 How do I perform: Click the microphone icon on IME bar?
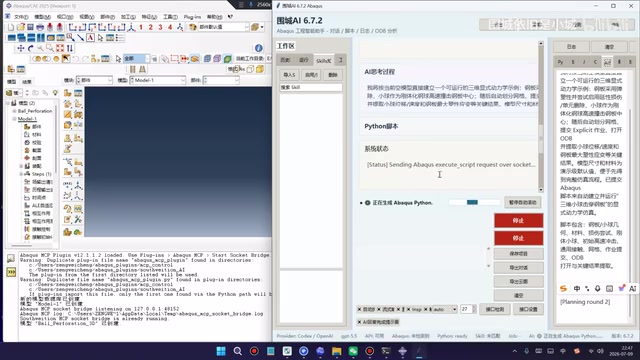click(598, 288)
